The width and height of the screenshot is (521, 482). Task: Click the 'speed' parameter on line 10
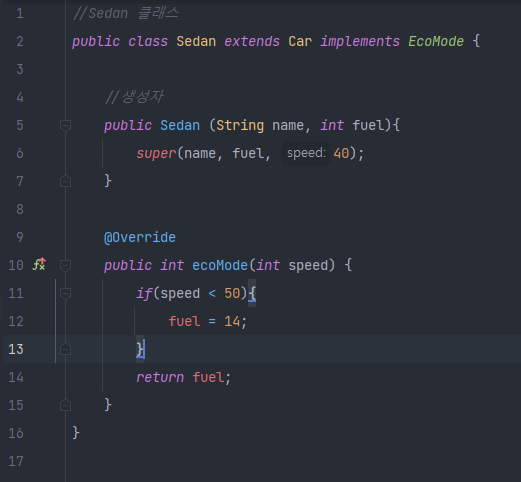[x=308, y=266]
